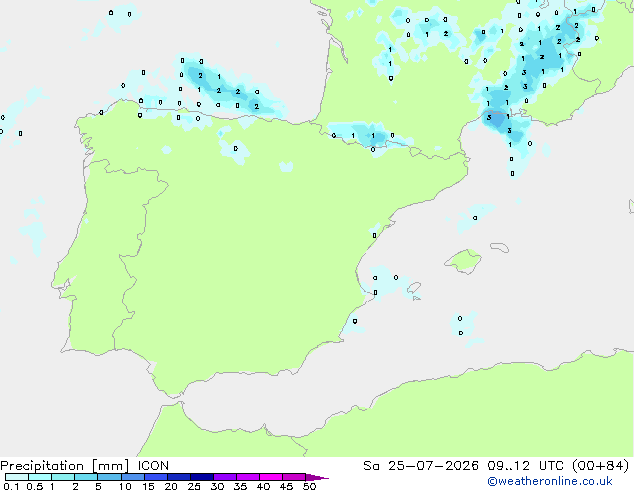Select the 5–10 mm legend color swatch

(x=109, y=477)
